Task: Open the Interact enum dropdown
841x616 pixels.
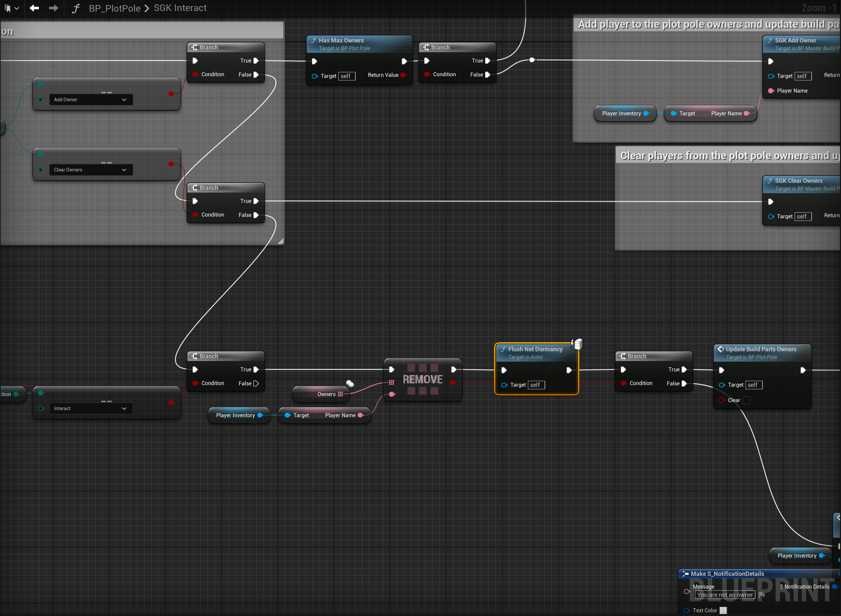Action: tap(91, 408)
